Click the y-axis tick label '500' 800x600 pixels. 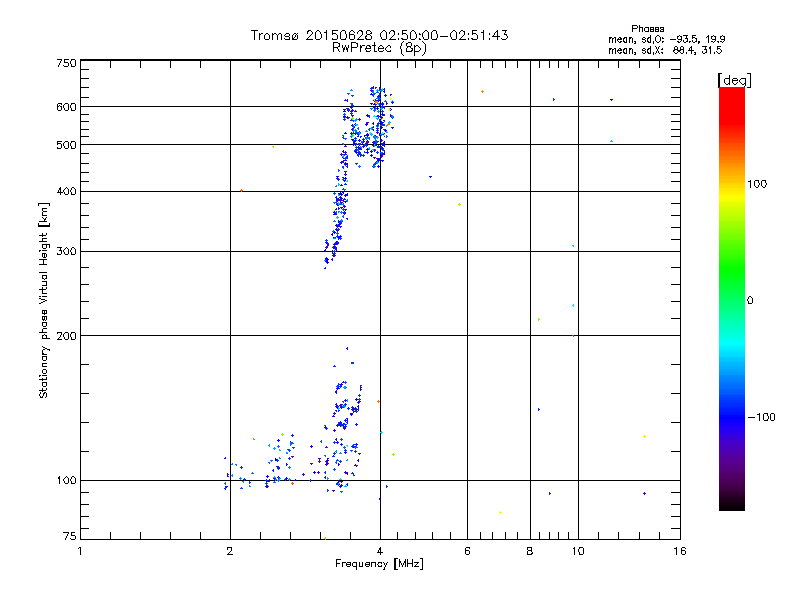66,145
